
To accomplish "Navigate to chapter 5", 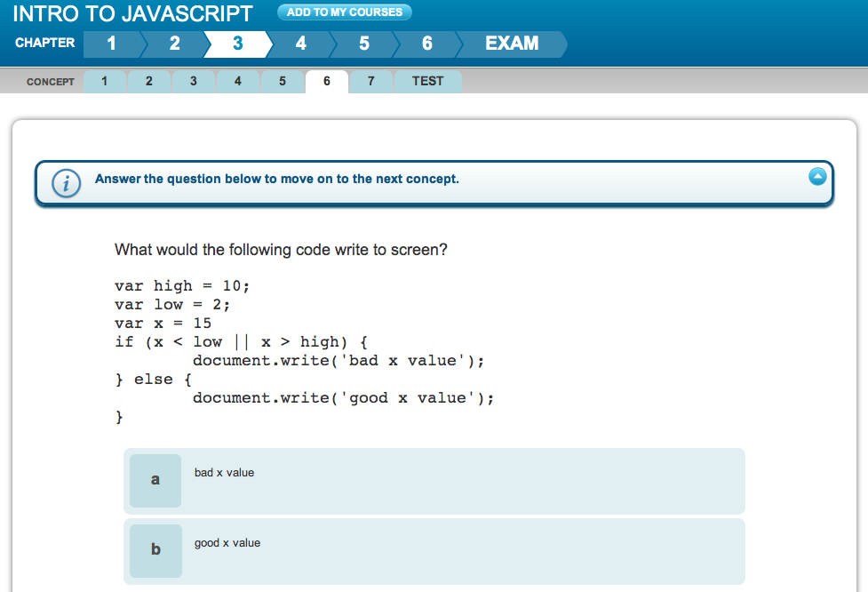I will point(364,44).
